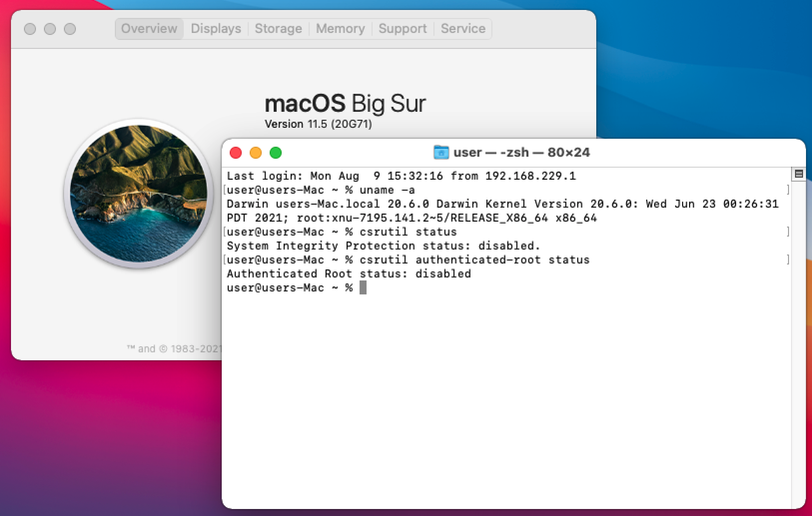
Task: Click the Terminal title 'user — -zsh — 80×24'
Action: click(x=521, y=152)
